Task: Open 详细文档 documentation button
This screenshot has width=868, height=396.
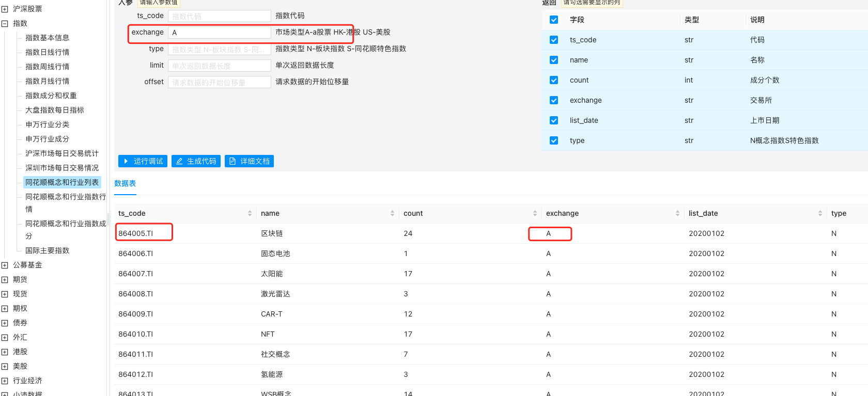Action: pyautogui.click(x=249, y=161)
